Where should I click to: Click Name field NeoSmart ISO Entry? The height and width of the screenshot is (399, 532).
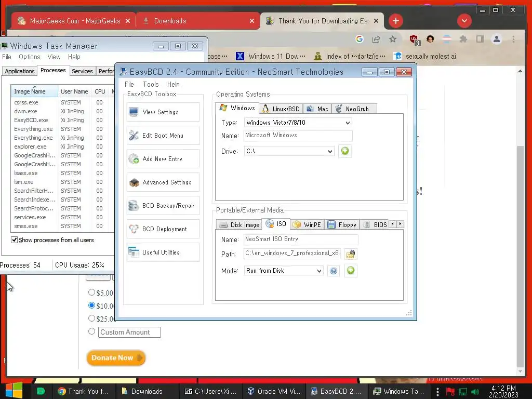(x=301, y=239)
